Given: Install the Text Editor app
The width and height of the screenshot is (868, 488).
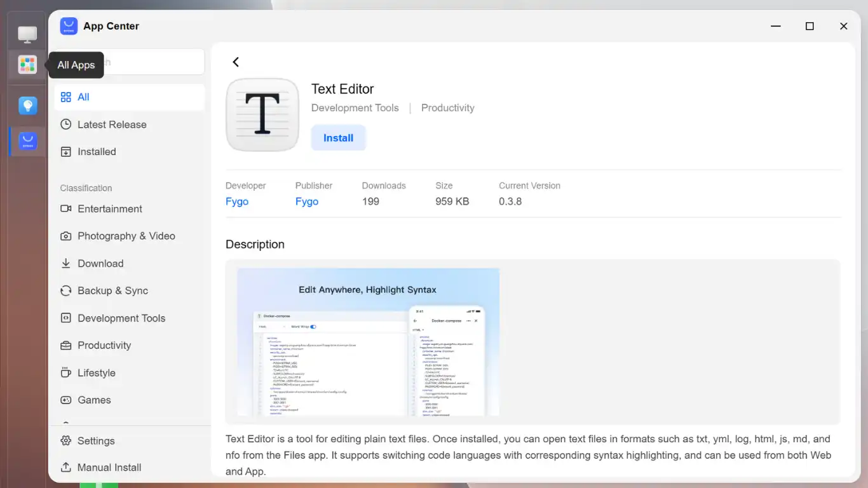Looking at the screenshot, I should (x=338, y=138).
